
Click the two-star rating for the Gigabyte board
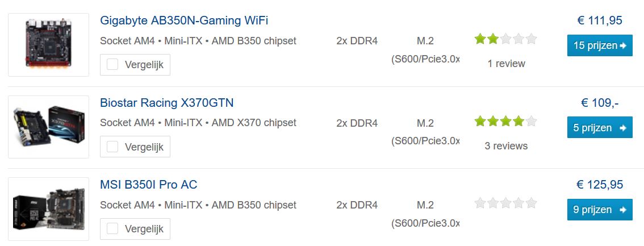click(x=505, y=39)
